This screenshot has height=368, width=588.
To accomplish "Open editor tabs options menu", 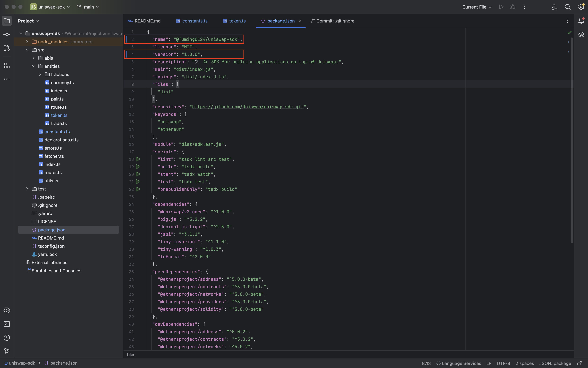I will (568, 21).
